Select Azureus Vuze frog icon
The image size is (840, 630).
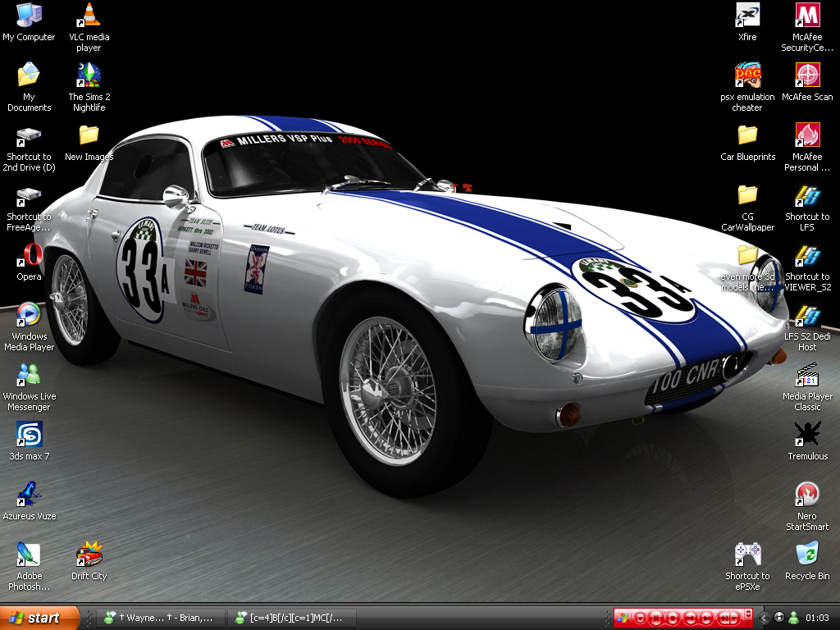tap(29, 501)
